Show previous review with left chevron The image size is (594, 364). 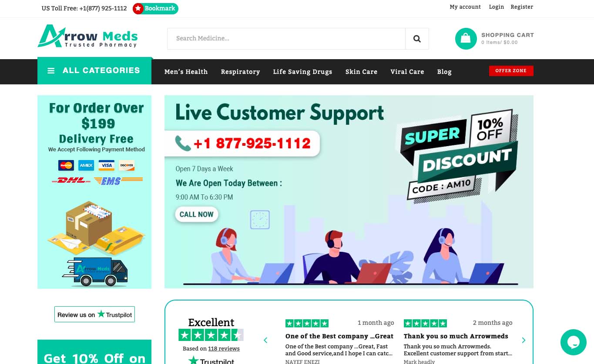265,340
